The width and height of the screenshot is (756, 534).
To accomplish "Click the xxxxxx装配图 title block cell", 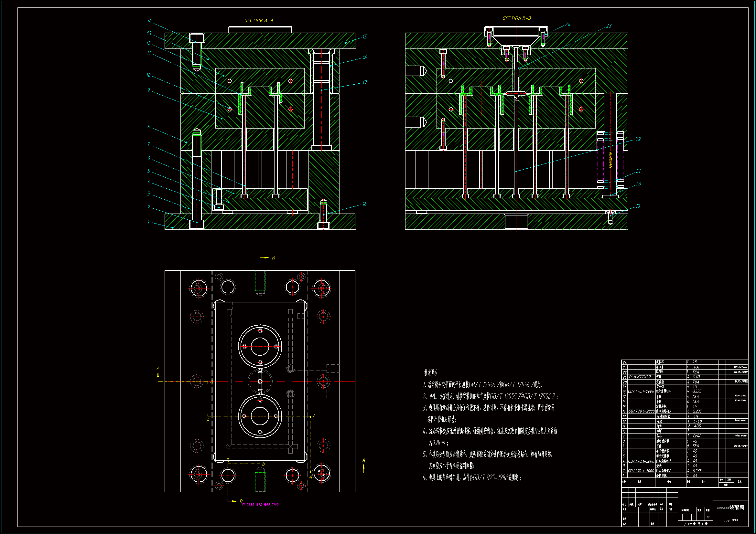I will coord(730,508).
